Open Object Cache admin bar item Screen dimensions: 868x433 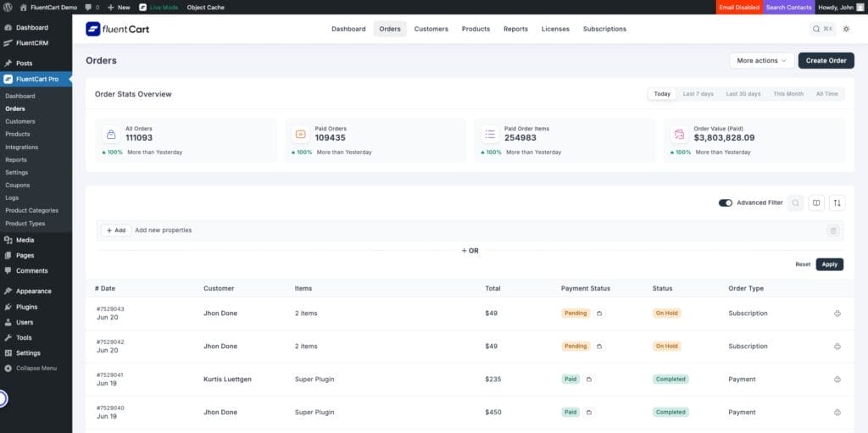[205, 7]
